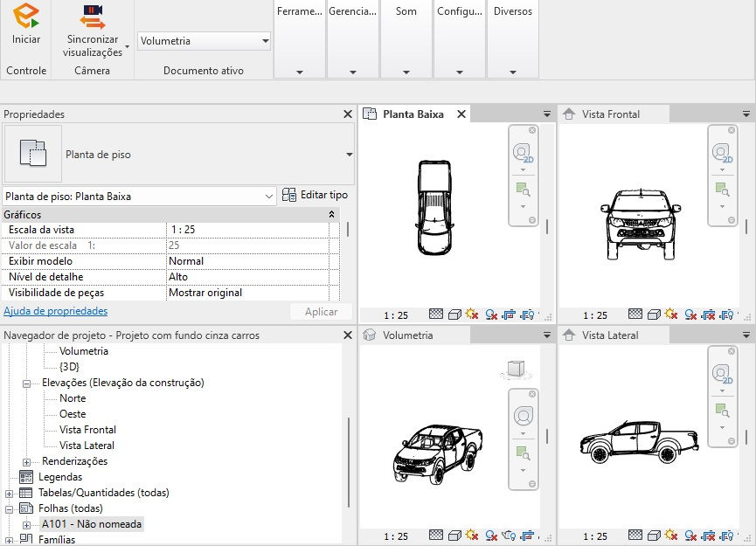Expand the Diversos ribbon panel

[513, 73]
